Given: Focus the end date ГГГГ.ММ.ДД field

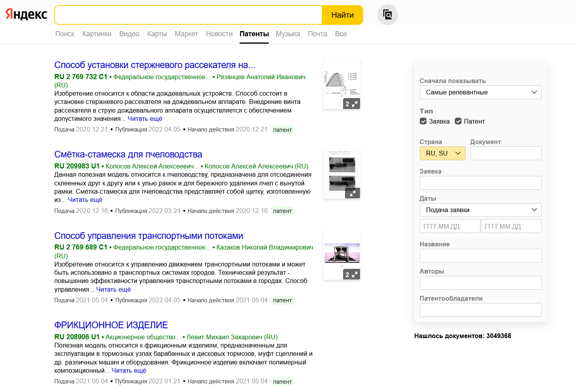Looking at the screenshot, I should pos(511,226).
